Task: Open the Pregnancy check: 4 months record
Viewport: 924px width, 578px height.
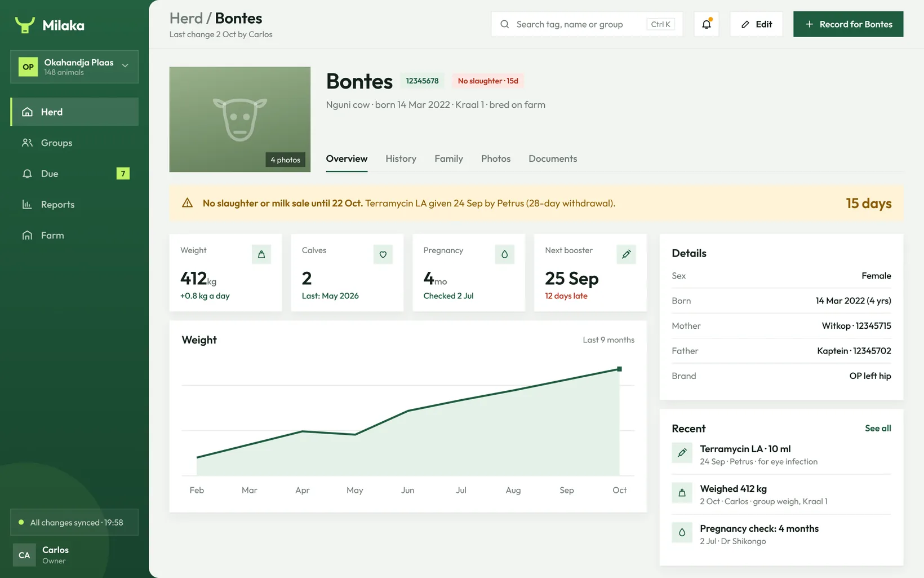Action: tap(781, 534)
